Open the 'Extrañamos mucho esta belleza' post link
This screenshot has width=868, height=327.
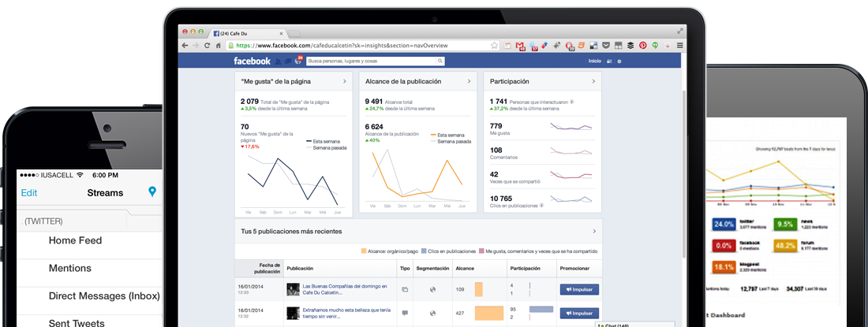(x=347, y=313)
